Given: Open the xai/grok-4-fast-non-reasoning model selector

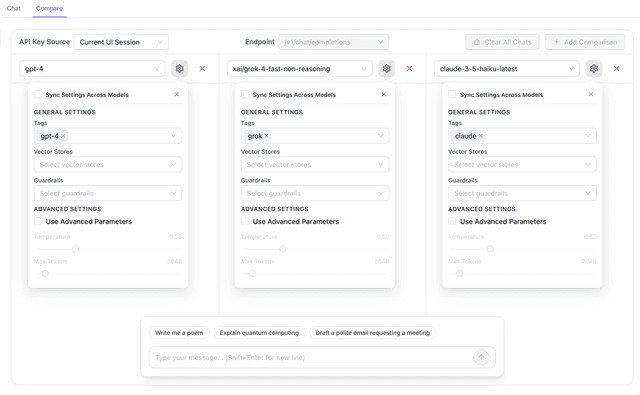Looking at the screenshot, I should [x=300, y=69].
